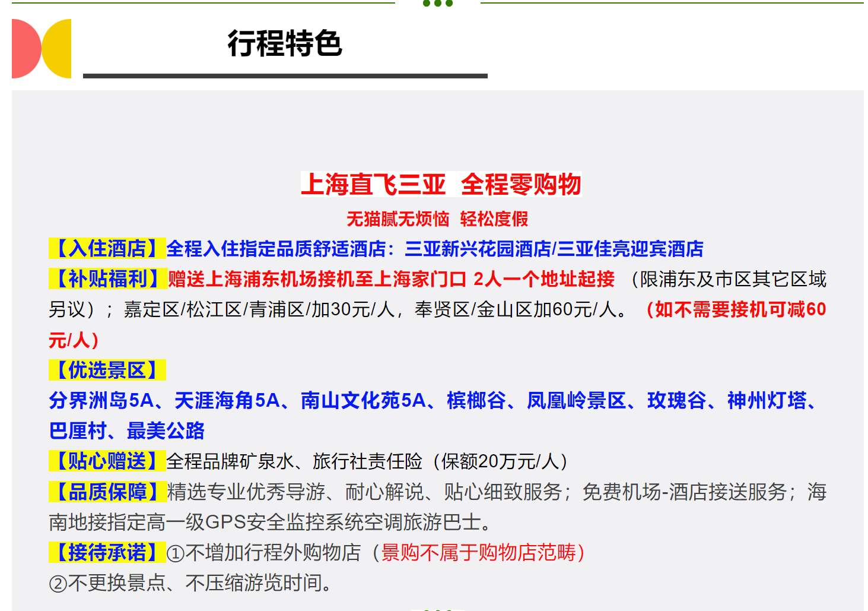Click the attraction 神州灯塔
868x611 pixels.
(x=767, y=400)
